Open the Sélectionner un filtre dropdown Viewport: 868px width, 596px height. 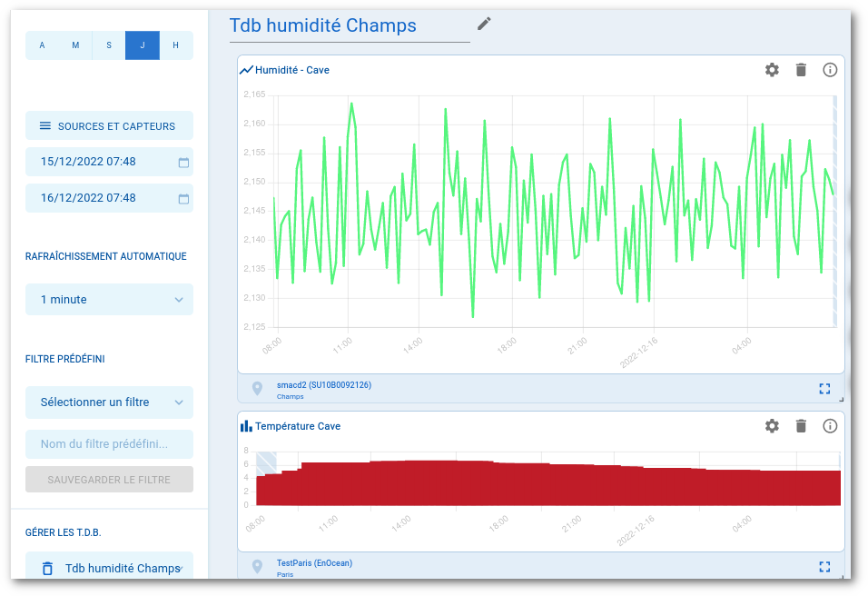click(109, 402)
